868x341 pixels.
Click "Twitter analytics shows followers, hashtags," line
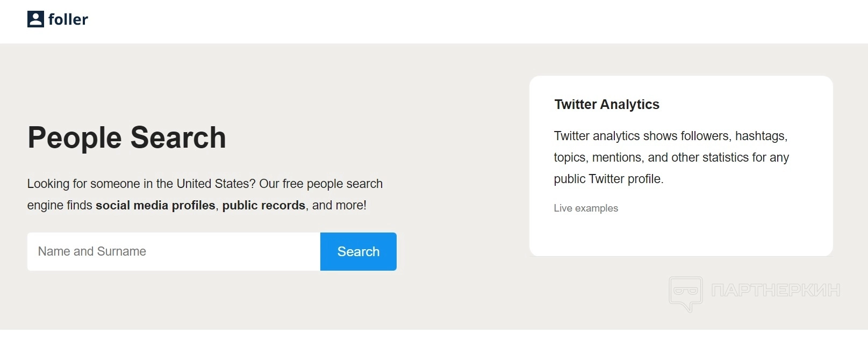click(x=670, y=136)
